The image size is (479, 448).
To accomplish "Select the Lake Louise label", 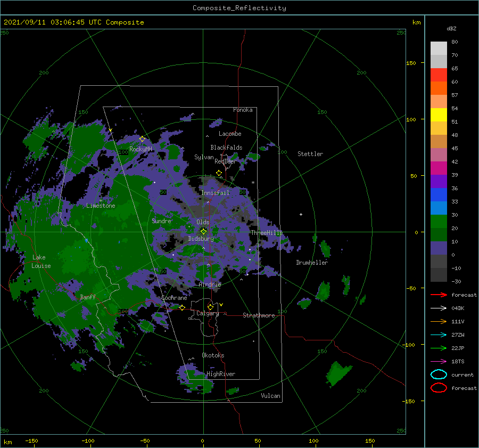I will click(41, 262).
